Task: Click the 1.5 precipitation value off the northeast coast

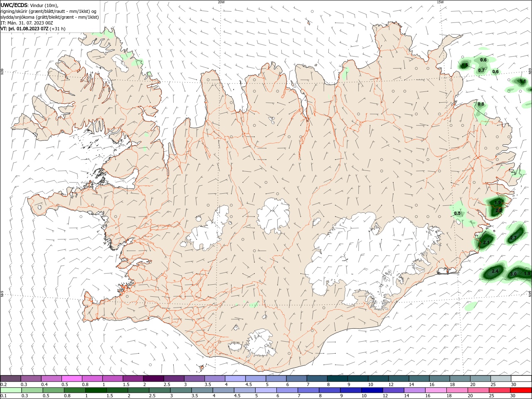Action: [x=465, y=65]
